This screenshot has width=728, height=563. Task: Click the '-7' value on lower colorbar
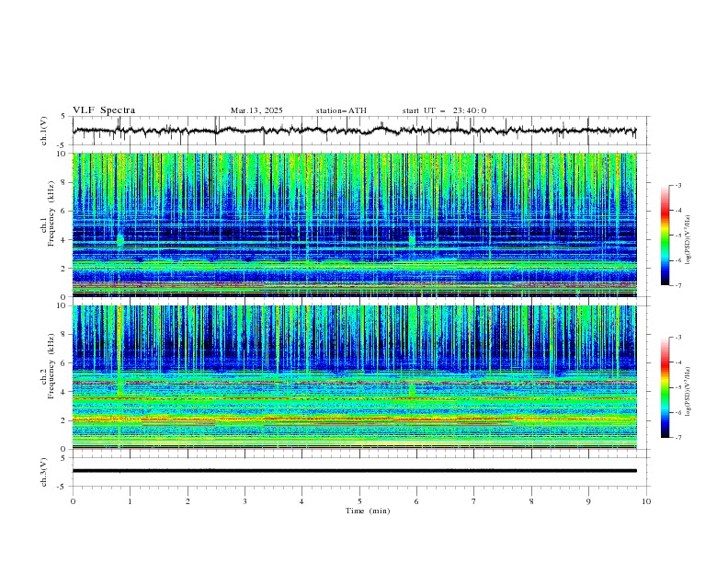point(677,437)
